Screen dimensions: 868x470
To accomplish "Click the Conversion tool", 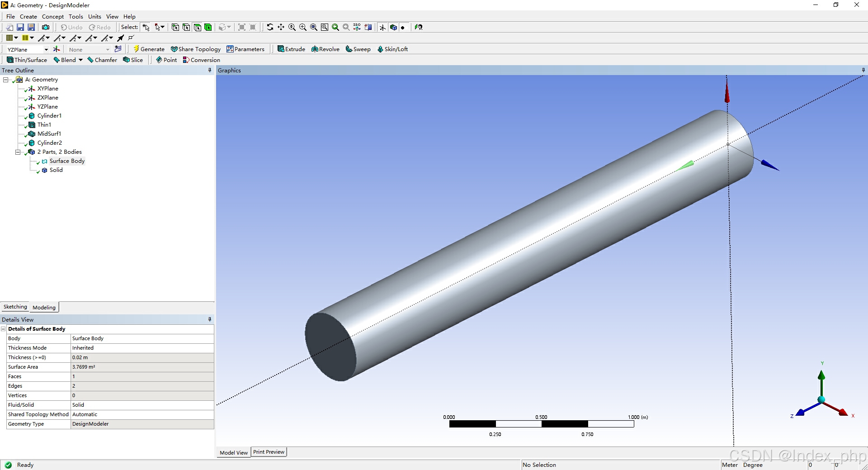I will 202,60.
